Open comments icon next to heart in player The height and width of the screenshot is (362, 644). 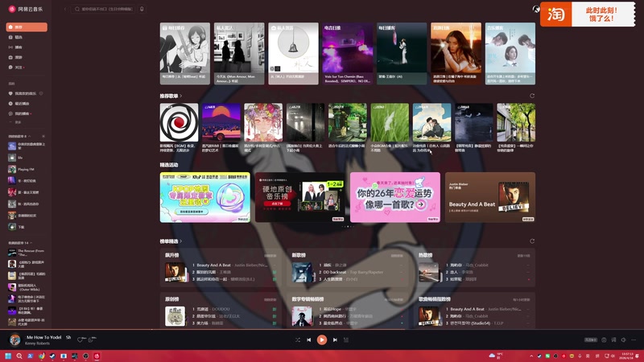coord(91,339)
